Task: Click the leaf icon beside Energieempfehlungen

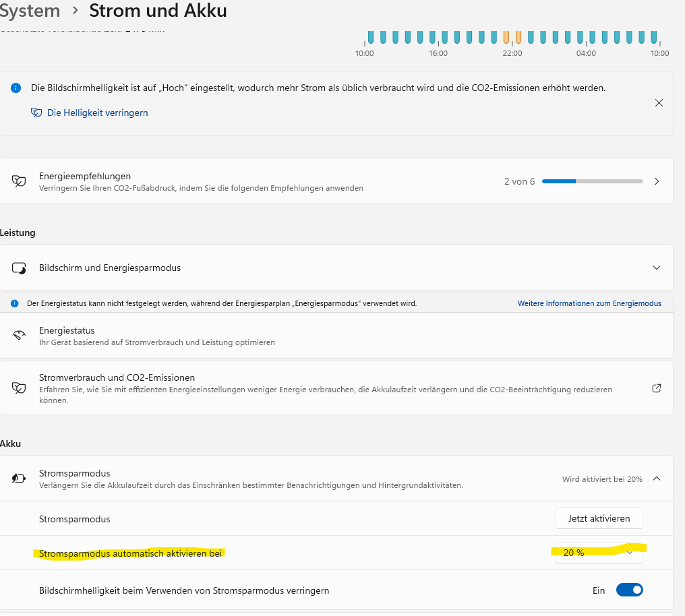Action: 19,181
